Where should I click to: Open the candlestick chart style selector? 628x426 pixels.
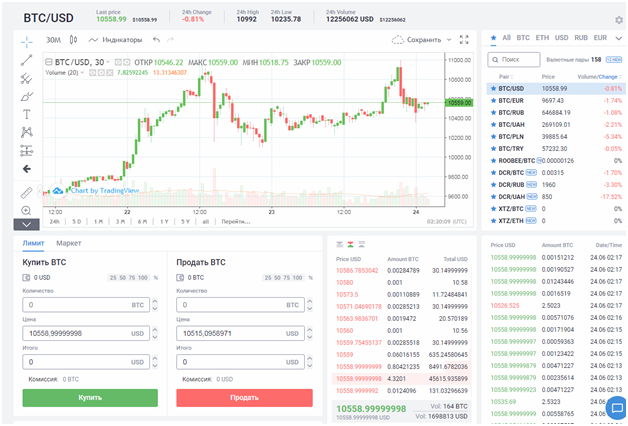coord(73,40)
